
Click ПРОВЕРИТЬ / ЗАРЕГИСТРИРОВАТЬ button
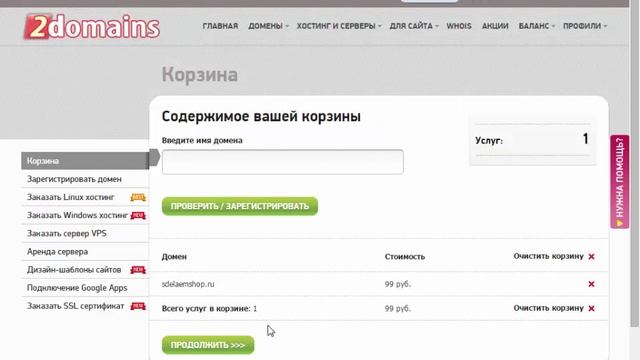tap(240, 206)
